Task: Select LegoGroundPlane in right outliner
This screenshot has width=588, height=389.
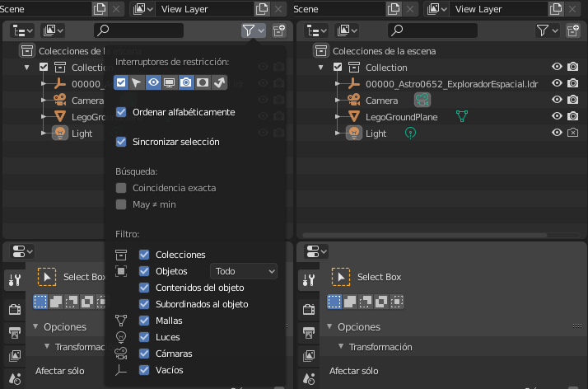Action: tap(402, 117)
